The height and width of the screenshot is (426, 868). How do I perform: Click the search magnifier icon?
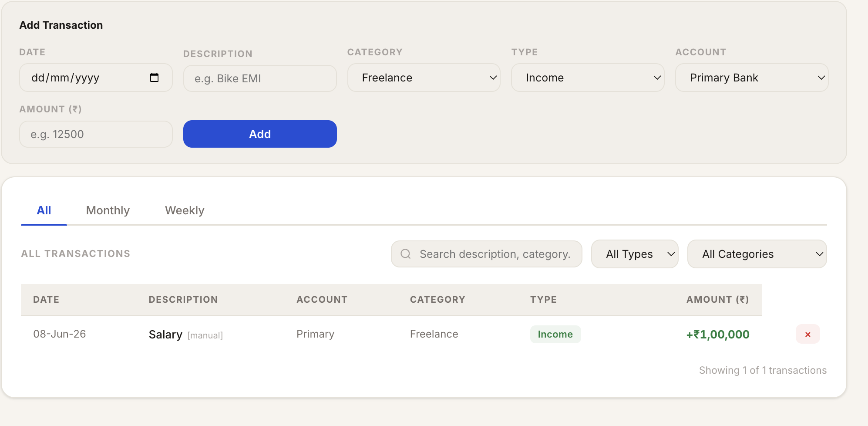pos(405,254)
